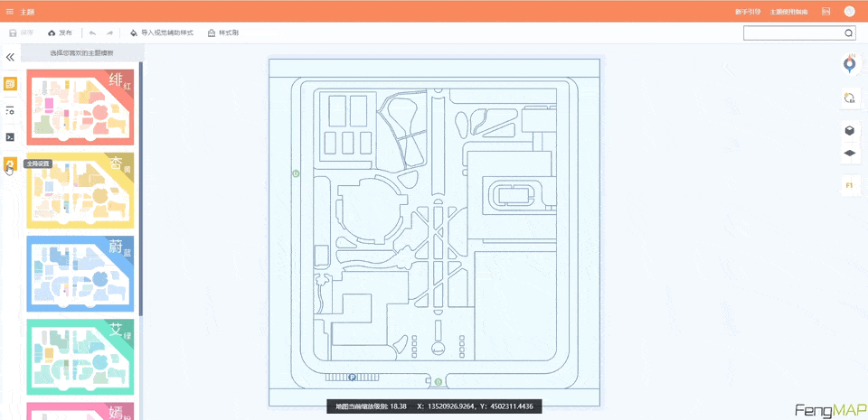Open the theme template sidebar icon
868x420 pixels.
[x=10, y=84]
